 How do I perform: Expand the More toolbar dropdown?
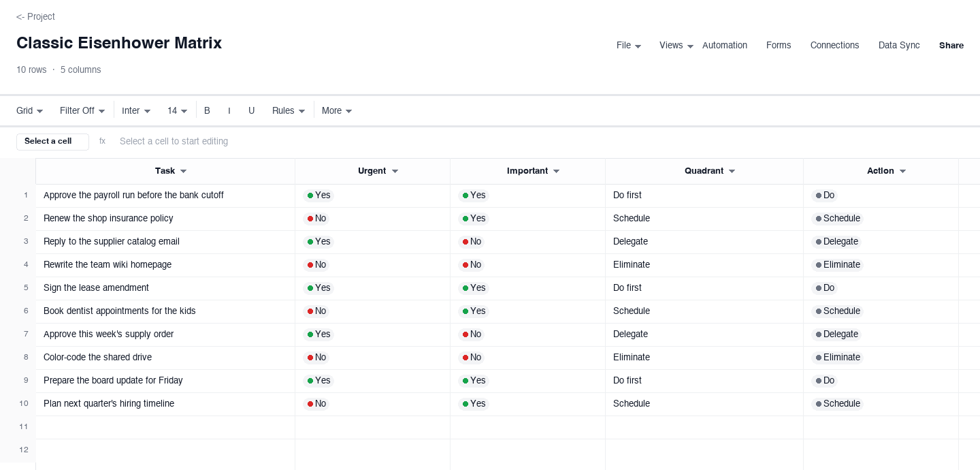337,110
